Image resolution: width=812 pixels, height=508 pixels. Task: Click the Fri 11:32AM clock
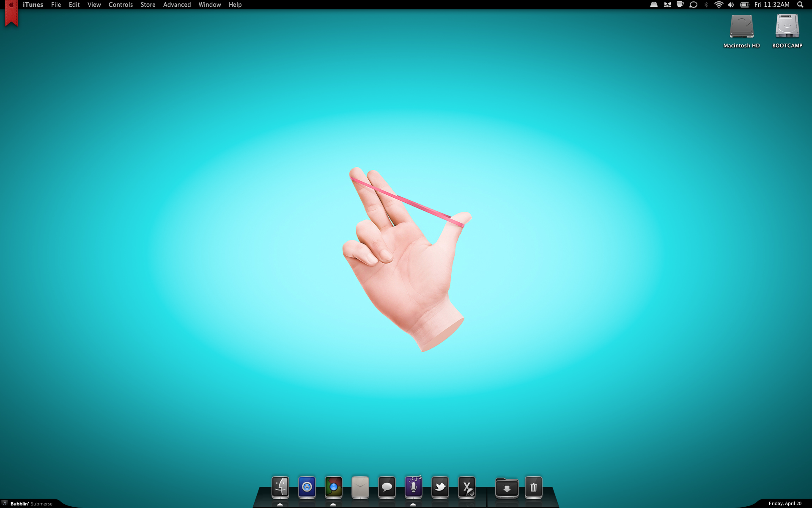coord(772,5)
